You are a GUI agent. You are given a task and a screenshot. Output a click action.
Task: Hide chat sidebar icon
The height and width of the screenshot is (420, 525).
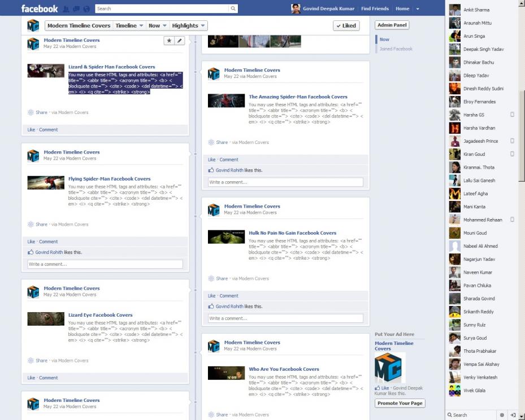[513, 415]
